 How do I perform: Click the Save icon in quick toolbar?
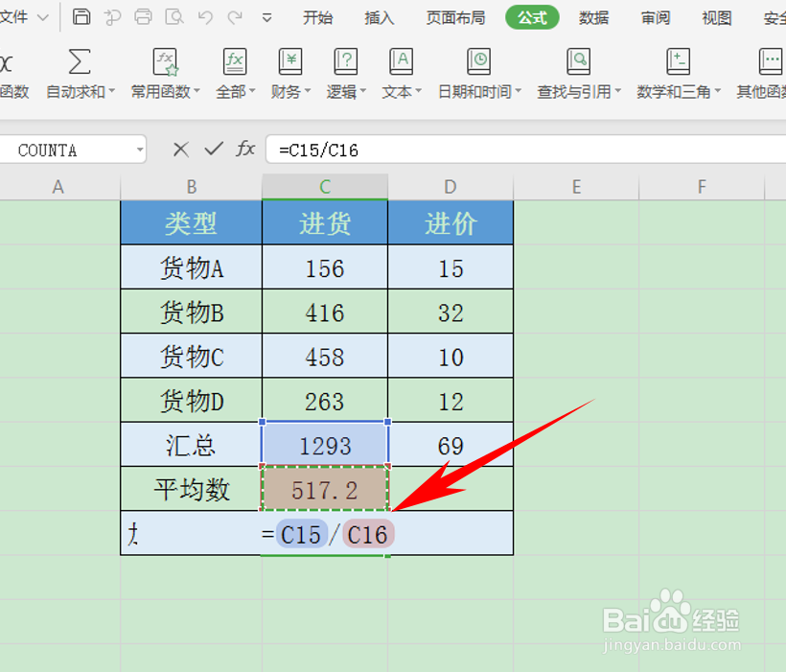pos(81,17)
